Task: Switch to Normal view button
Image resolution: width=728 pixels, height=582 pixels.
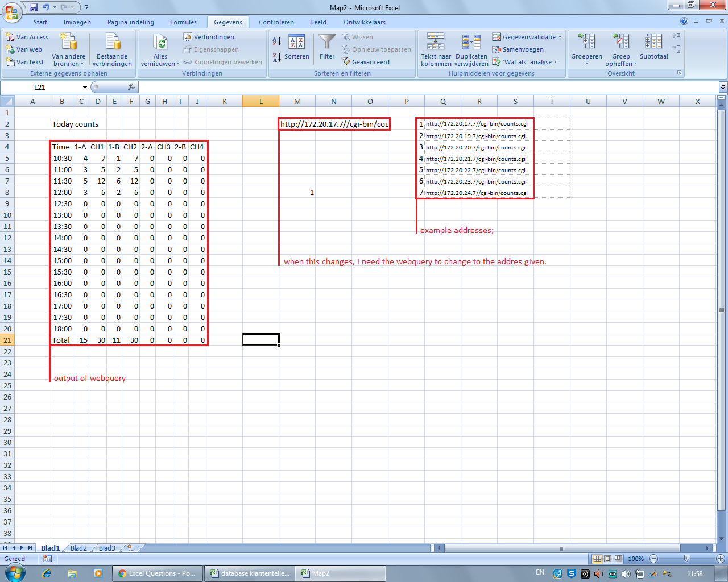Action: pos(597,559)
